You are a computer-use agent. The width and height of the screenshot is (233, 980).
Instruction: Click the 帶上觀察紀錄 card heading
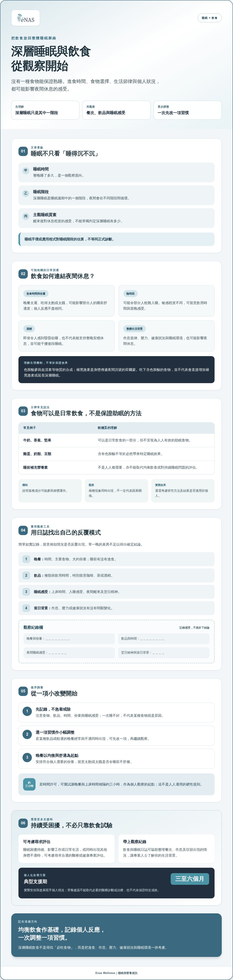pyautogui.click(x=135, y=841)
